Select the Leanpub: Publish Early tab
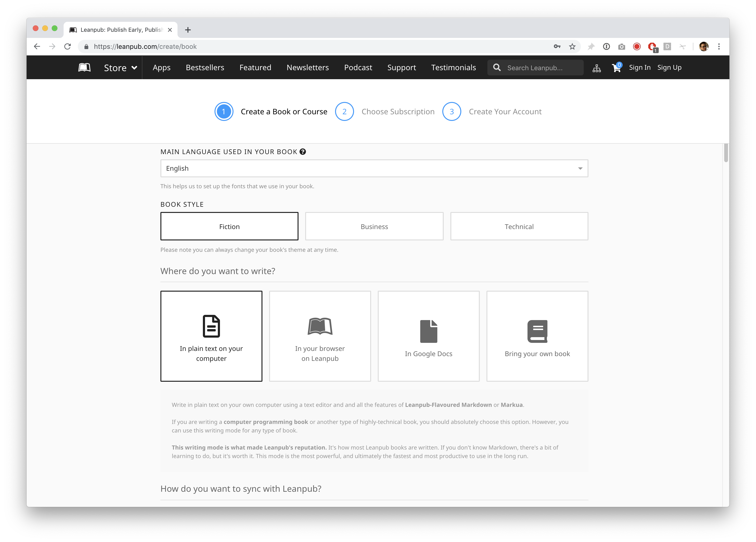This screenshot has width=756, height=542. (121, 30)
